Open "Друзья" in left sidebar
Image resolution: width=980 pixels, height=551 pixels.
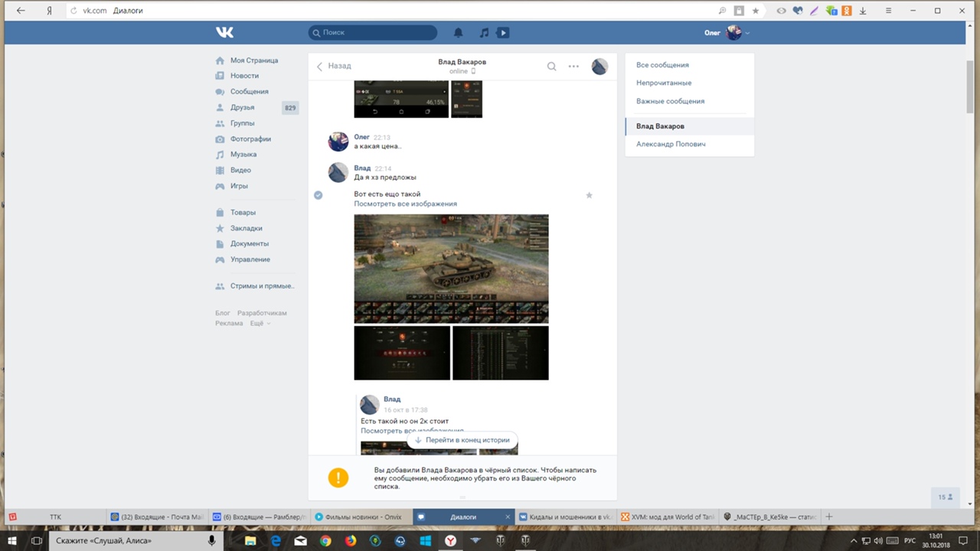pos(242,108)
